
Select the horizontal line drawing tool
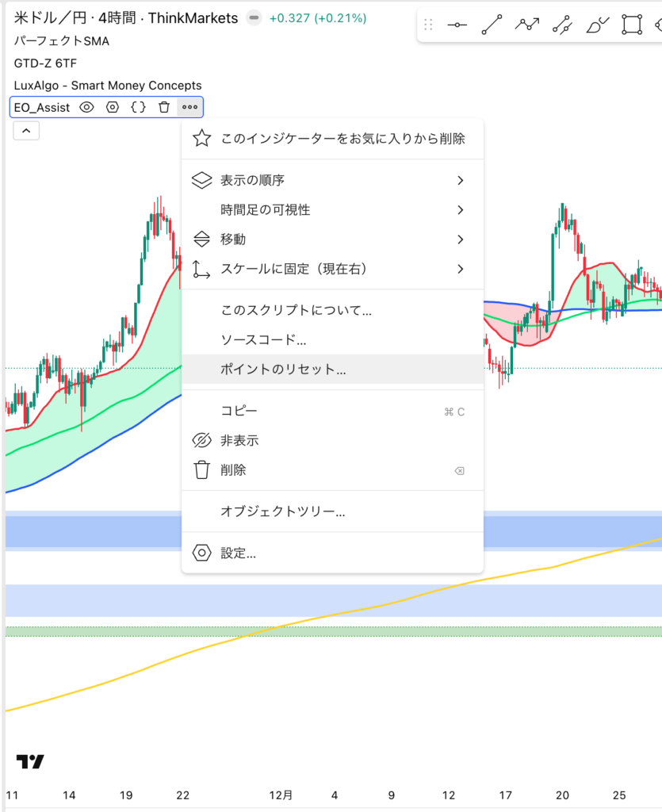(457, 25)
